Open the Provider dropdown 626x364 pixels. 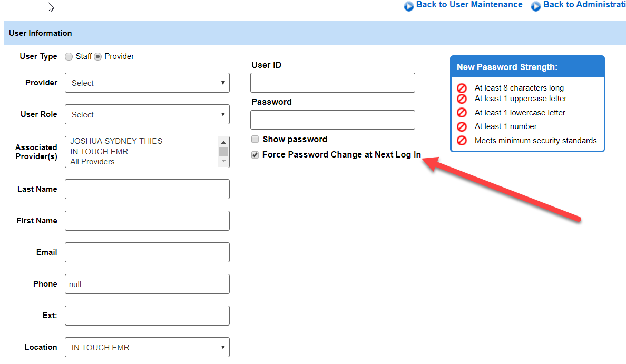click(147, 83)
